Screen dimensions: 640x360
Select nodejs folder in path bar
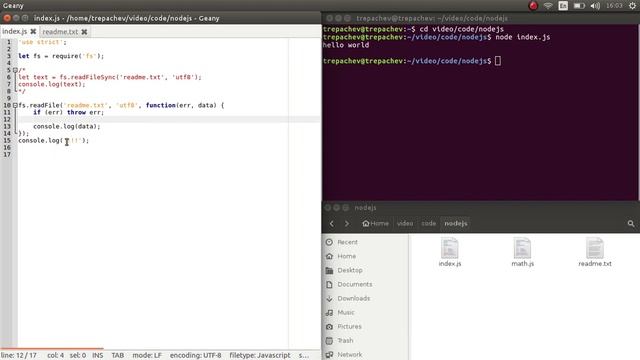pos(456,223)
